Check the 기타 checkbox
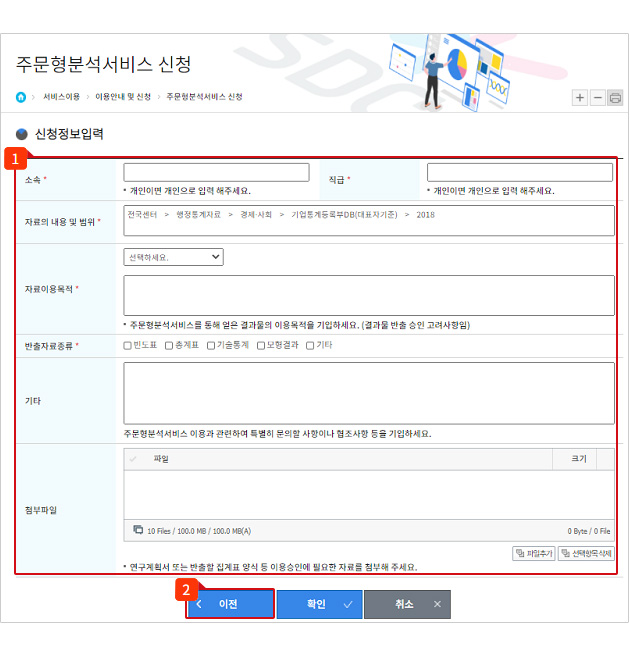 310,345
